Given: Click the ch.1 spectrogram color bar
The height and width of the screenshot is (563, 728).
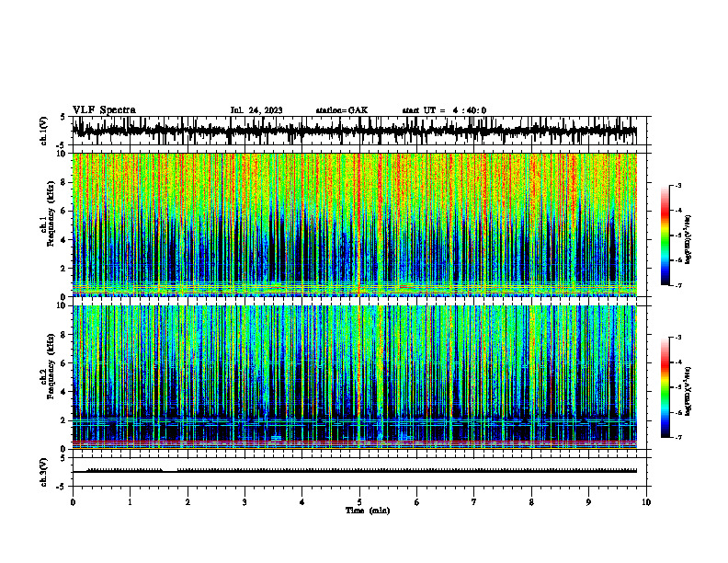Looking at the screenshot, I should [665, 236].
